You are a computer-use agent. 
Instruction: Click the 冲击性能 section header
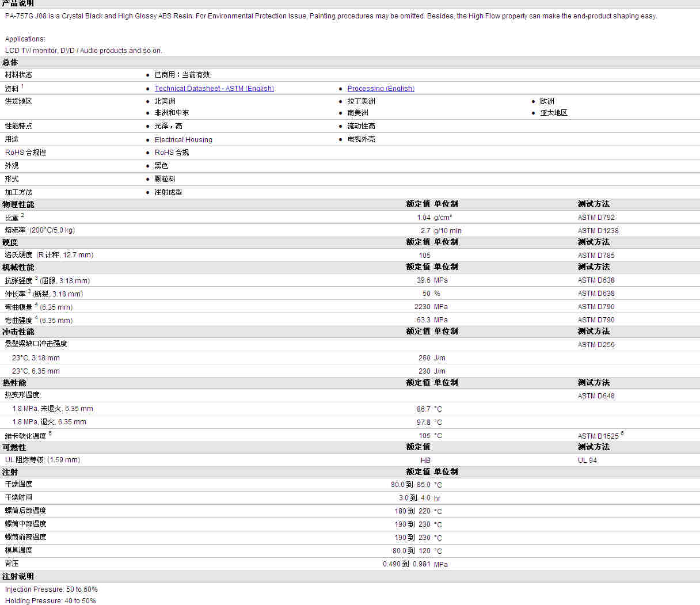[x=18, y=332]
